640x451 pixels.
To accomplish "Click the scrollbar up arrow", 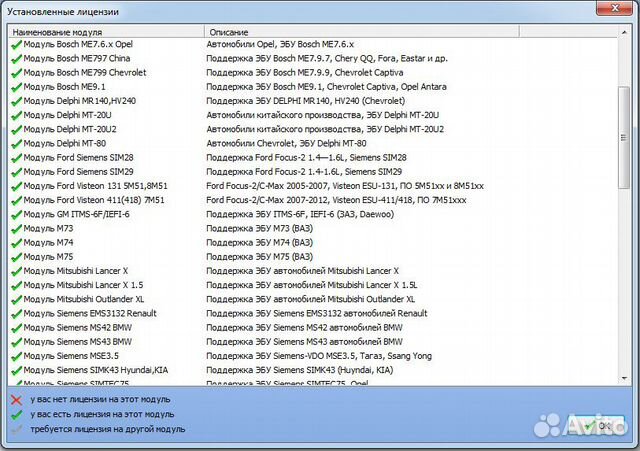I will click(x=624, y=32).
